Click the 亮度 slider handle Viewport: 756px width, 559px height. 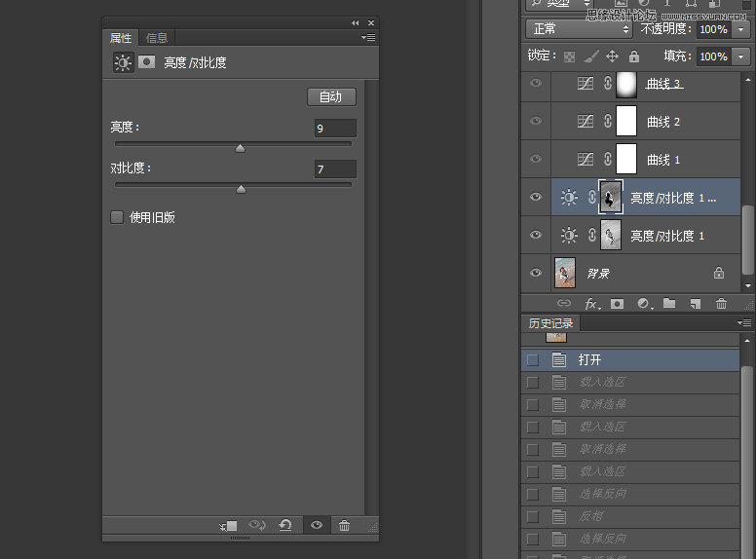(240, 148)
